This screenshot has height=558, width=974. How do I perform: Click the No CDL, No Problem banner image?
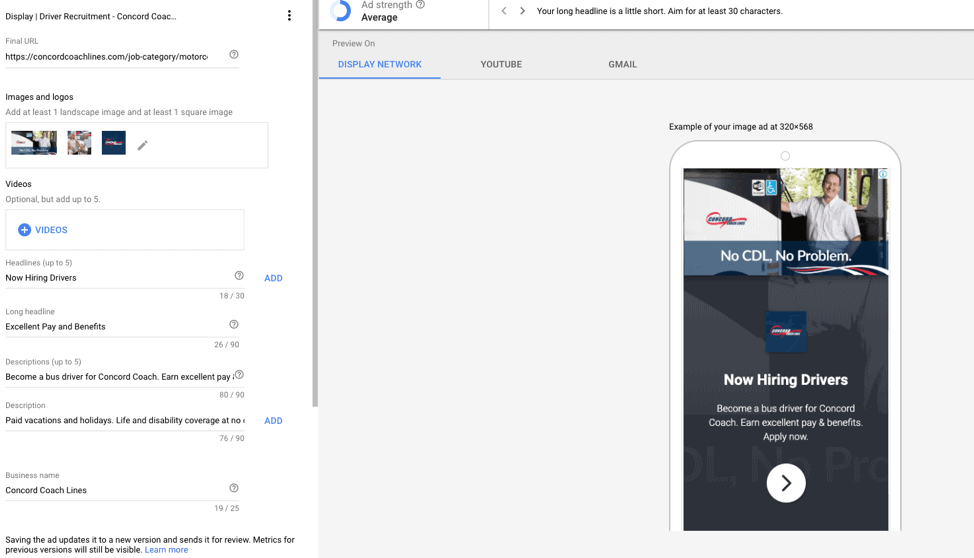pyautogui.click(x=786, y=222)
